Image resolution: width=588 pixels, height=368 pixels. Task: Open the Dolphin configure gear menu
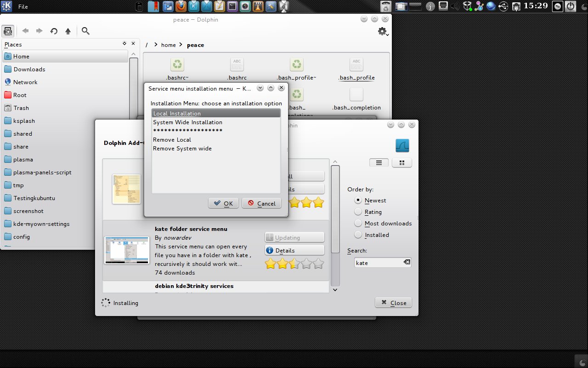(x=383, y=31)
